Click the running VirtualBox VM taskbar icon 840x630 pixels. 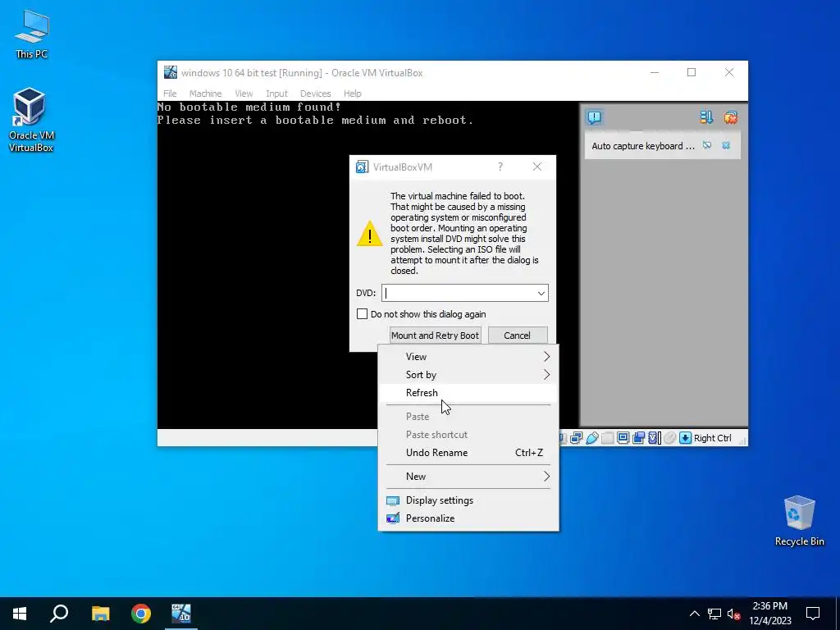click(181, 614)
